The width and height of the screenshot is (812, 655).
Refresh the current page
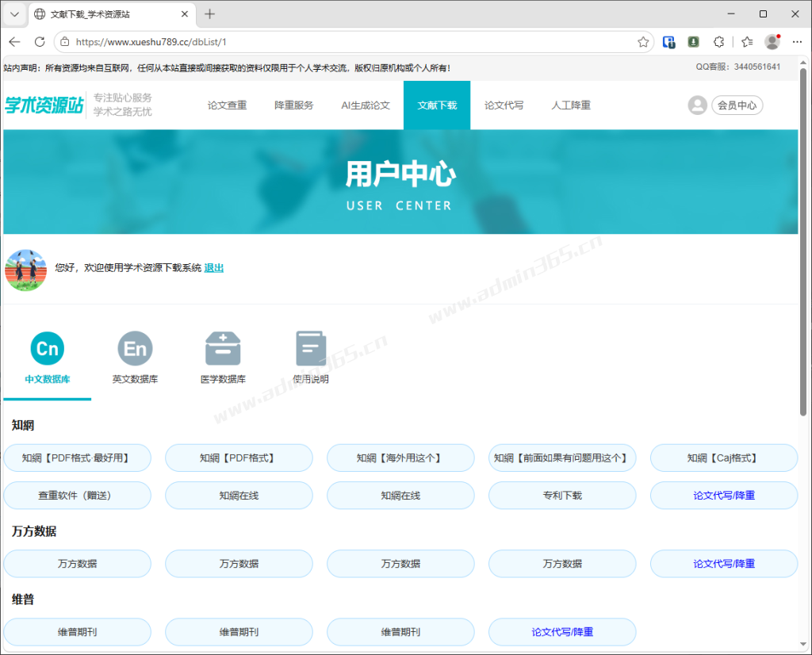coord(40,42)
